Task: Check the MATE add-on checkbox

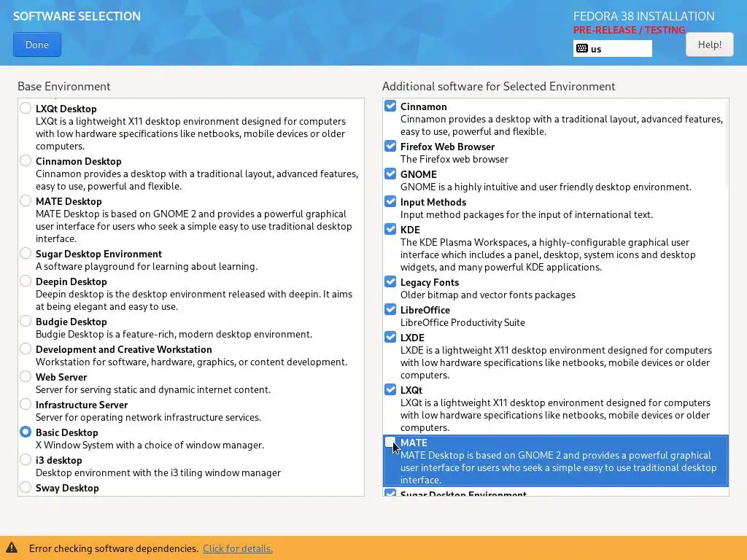Action: pyautogui.click(x=390, y=442)
